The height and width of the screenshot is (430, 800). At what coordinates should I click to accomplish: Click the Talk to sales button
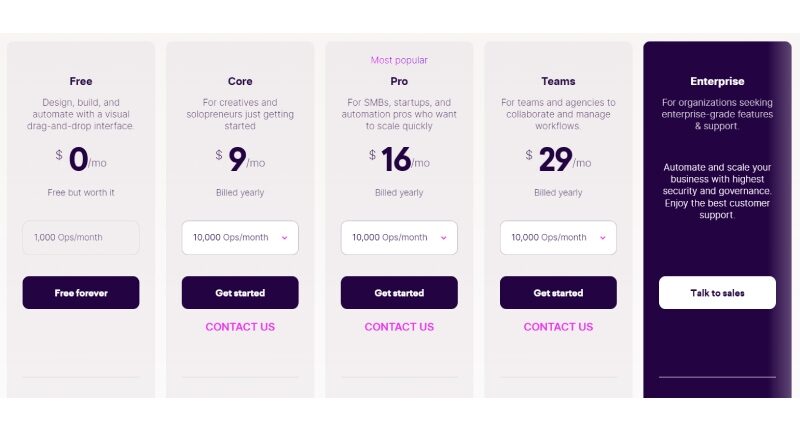tap(717, 293)
